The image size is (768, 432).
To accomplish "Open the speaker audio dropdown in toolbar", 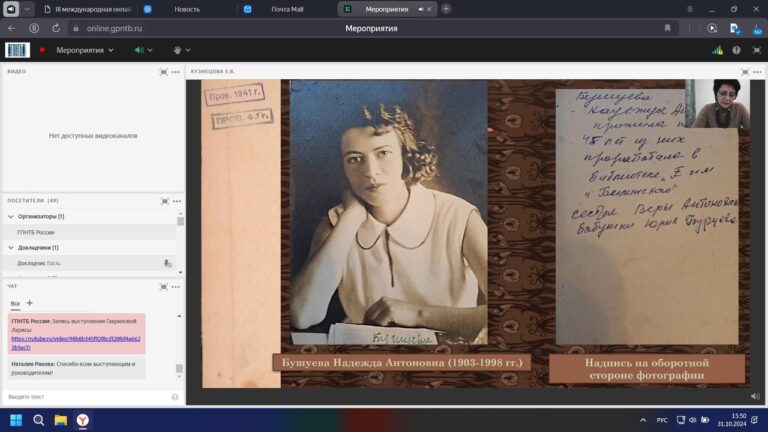I will (151, 50).
